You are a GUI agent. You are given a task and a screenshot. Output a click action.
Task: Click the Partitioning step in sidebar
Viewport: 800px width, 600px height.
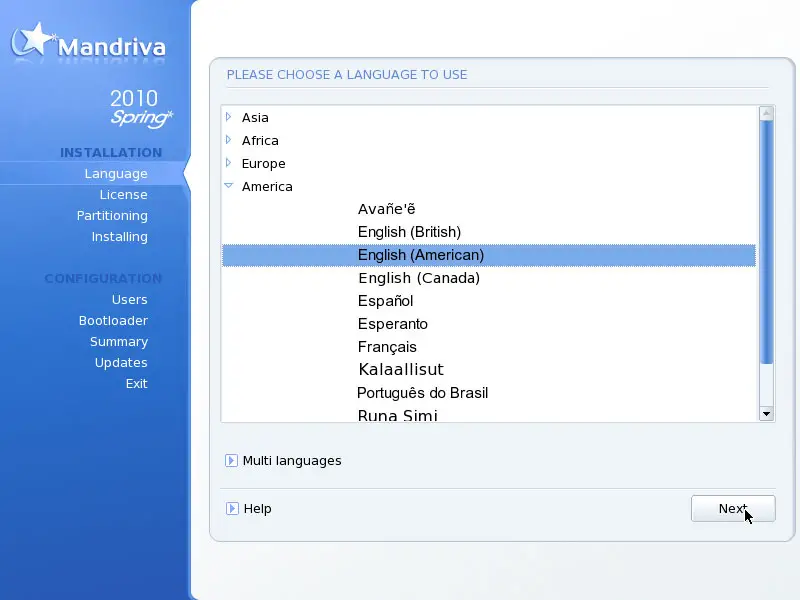[x=112, y=216]
